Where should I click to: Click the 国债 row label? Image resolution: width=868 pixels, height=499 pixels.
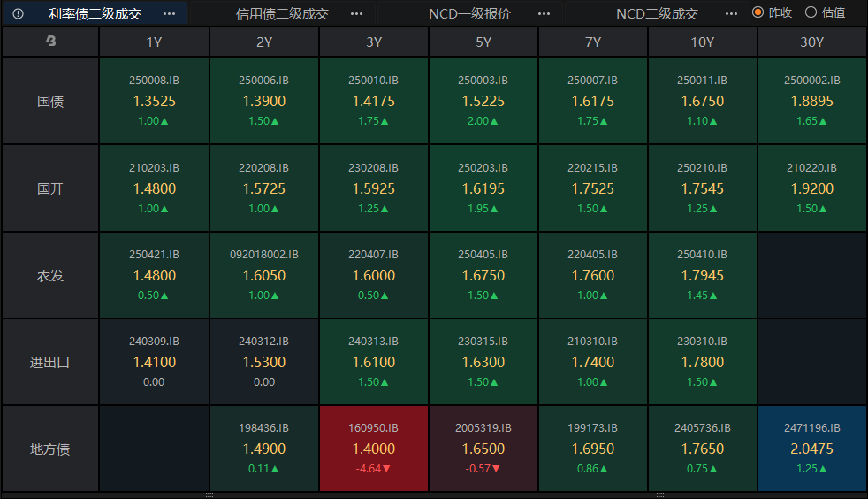pyautogui.click(x=50, y=101)
